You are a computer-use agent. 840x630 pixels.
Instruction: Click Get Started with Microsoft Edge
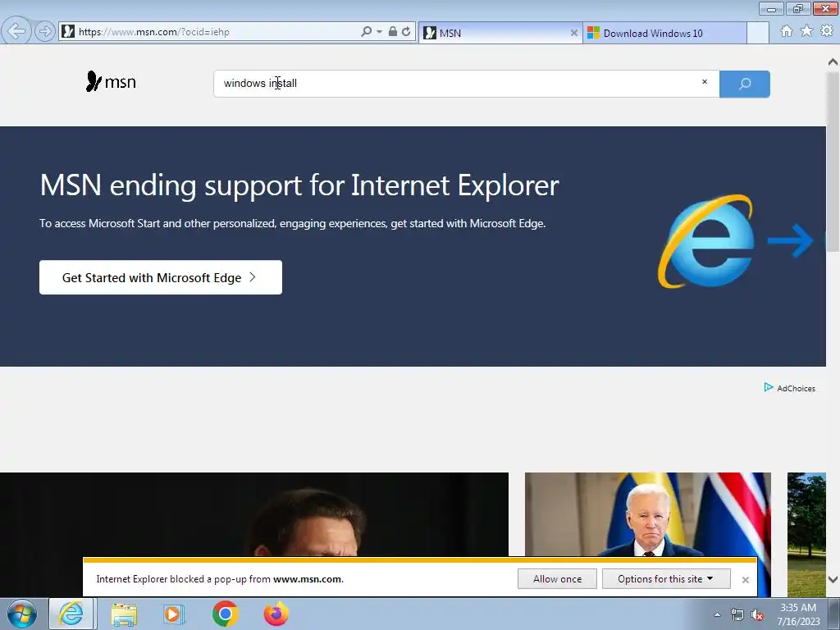click(161, 277)
